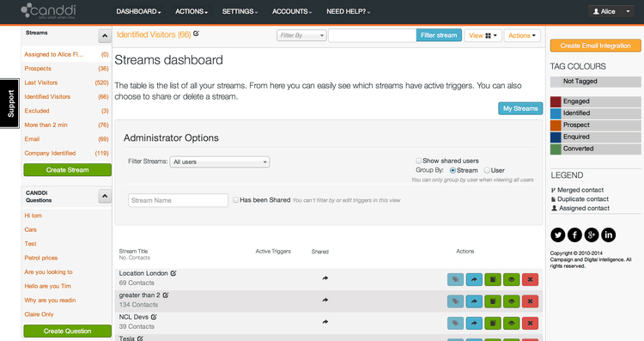Click the Converted green tag colour swatch
This screenshot has width=644, height=341.
[x=556, y=149]
